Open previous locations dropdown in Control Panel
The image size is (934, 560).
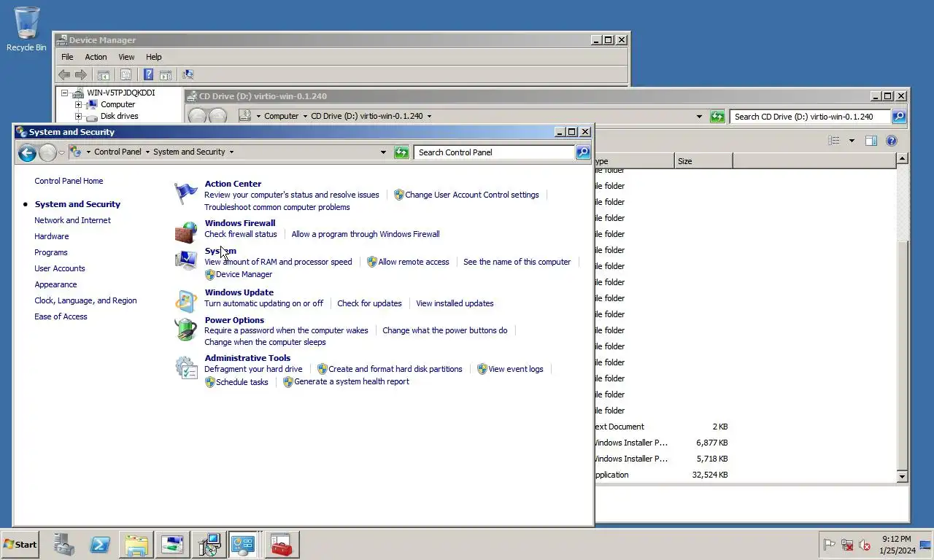click(383, 152)
